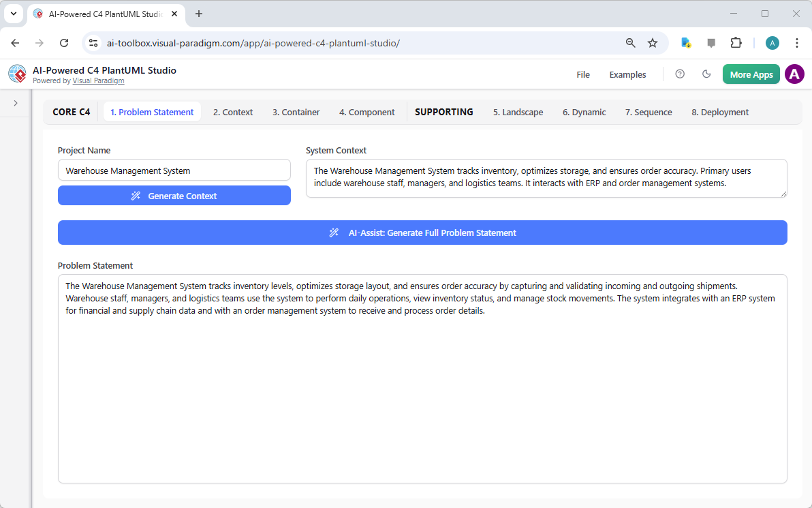Click the magic wand icon on Generate Context
This screenshot has width=812, height=508.
click(x=136, y=196)
